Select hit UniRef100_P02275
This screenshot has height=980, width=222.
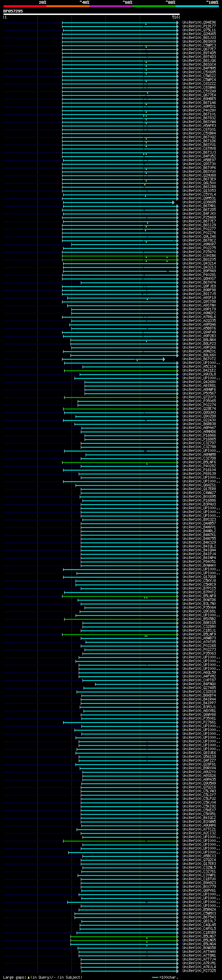point(199,248)
